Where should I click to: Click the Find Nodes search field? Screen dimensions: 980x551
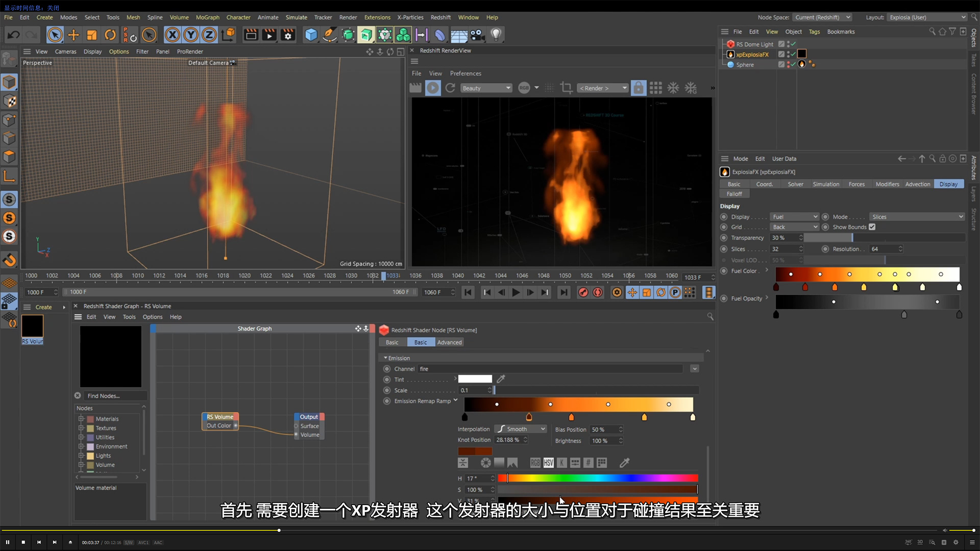pos(116,396)
